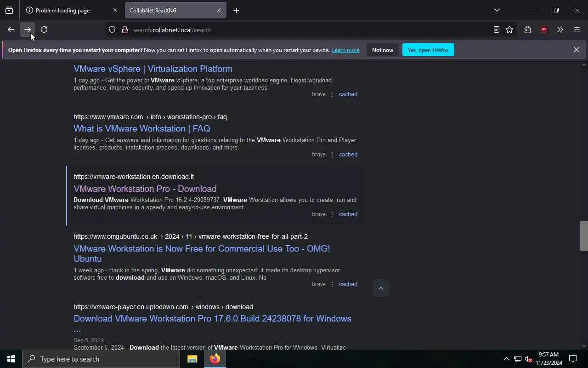
Task: Open VMware Workstation Pro - Download result
Action: click(145, 189)
